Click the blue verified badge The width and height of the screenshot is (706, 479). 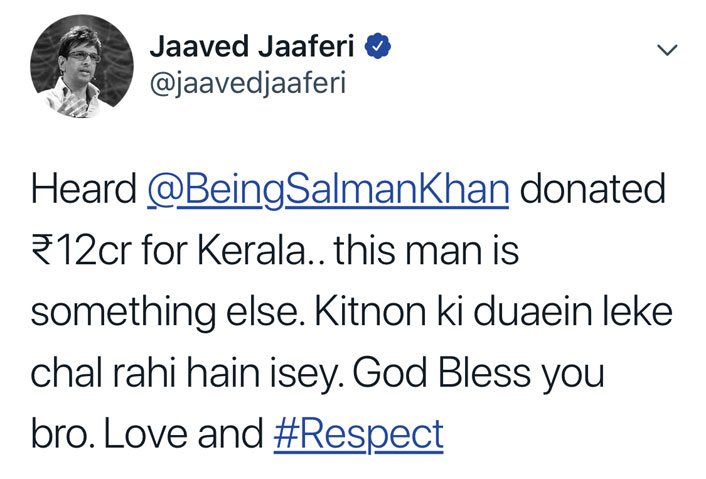(x=377, y=45)
